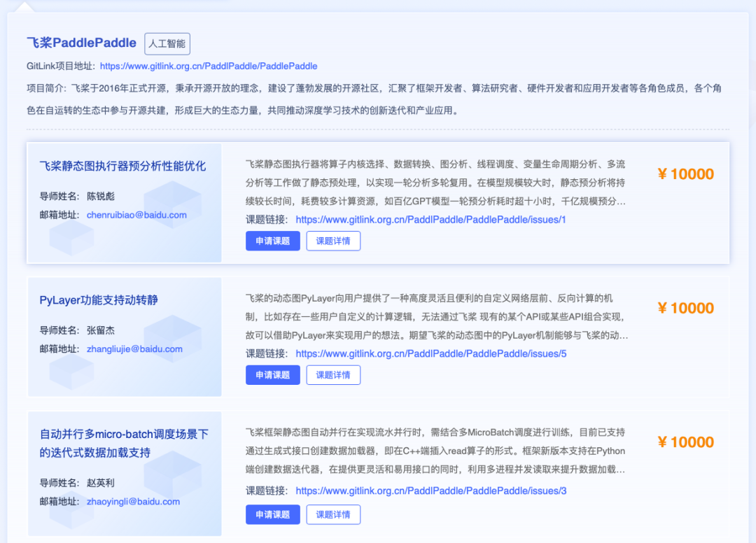
Task: Select the PyLayer功能支持动转静 task title
Action: click(x=99, y=300)
